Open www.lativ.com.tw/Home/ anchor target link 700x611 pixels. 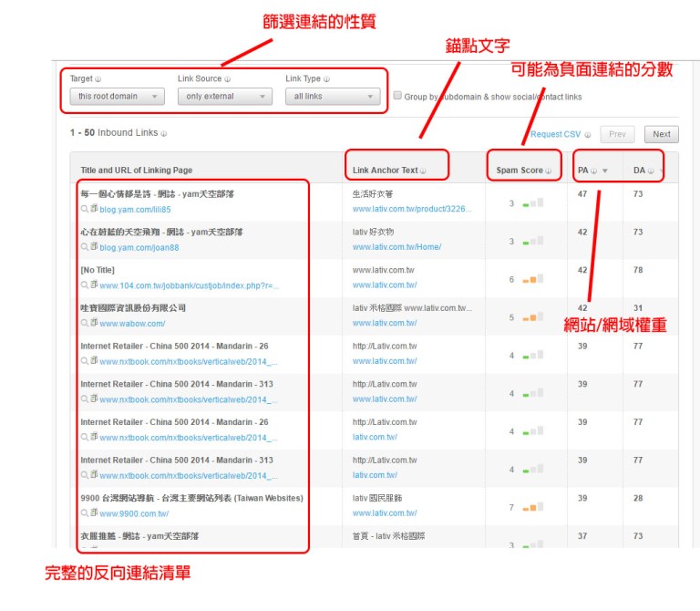(396, 247)
